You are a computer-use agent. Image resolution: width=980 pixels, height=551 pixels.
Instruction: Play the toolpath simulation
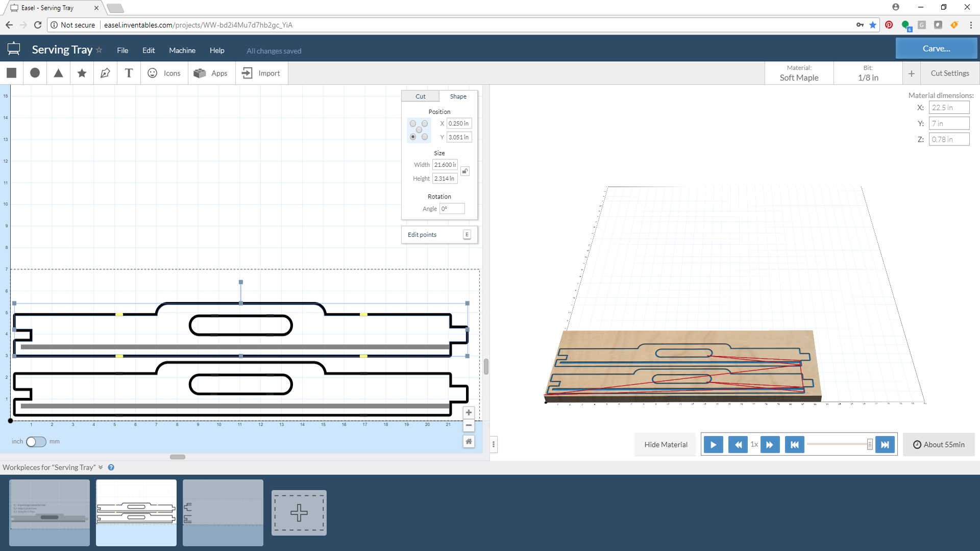713,444
